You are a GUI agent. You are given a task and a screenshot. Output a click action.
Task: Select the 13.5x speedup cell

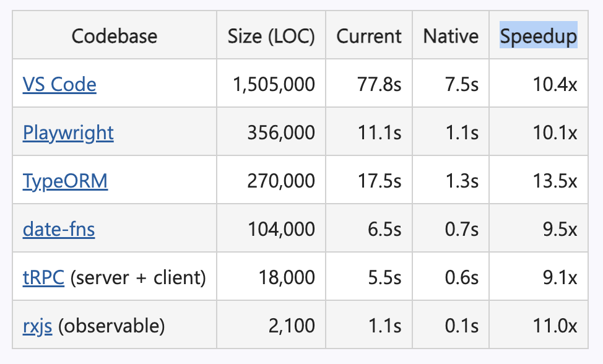coord(555,181)
